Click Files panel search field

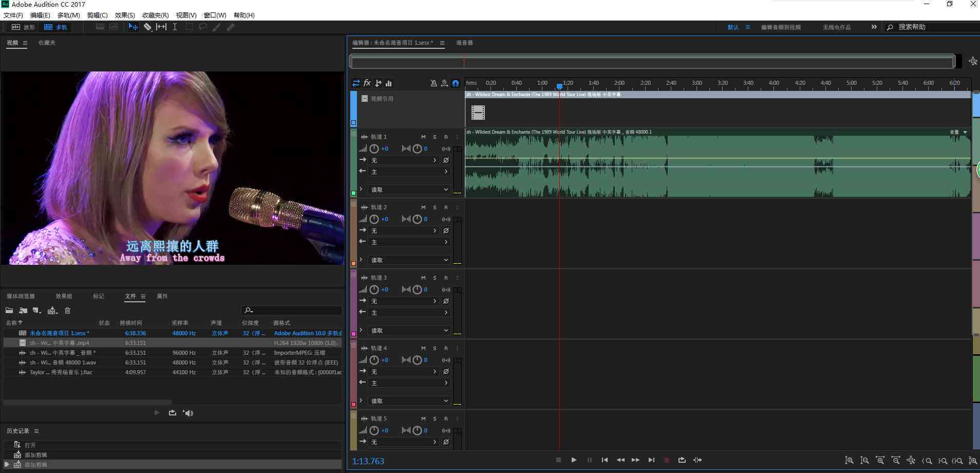pyautogui.click(x=292, y=310)
